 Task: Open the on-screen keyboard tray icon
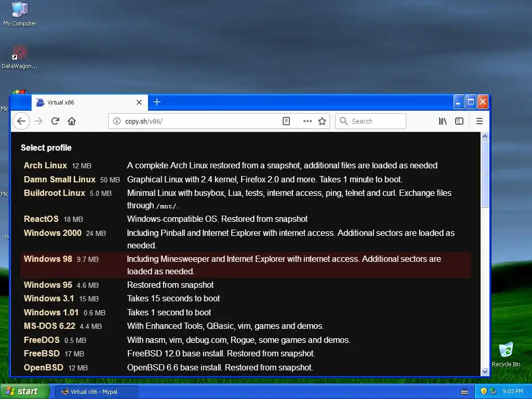[464, 392]
